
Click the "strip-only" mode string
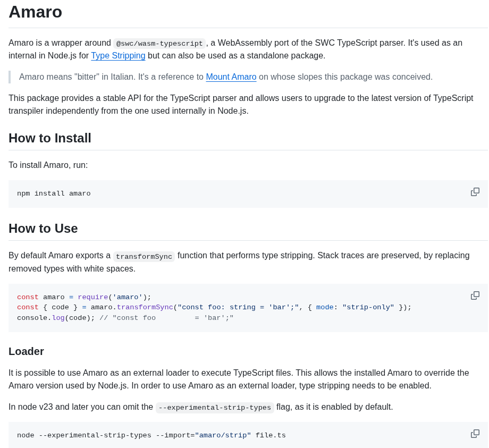368,307
